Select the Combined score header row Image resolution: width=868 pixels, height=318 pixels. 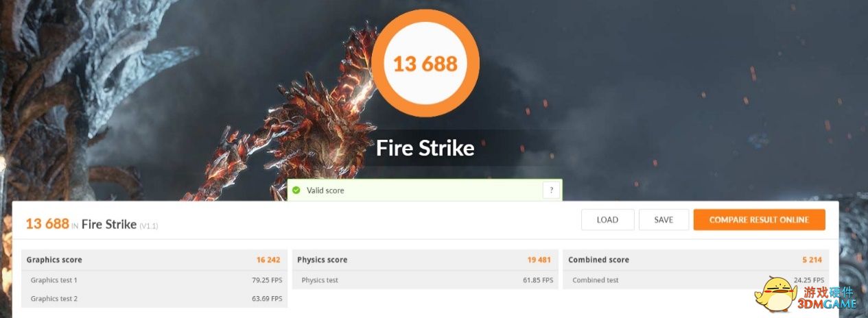[696, 260]
